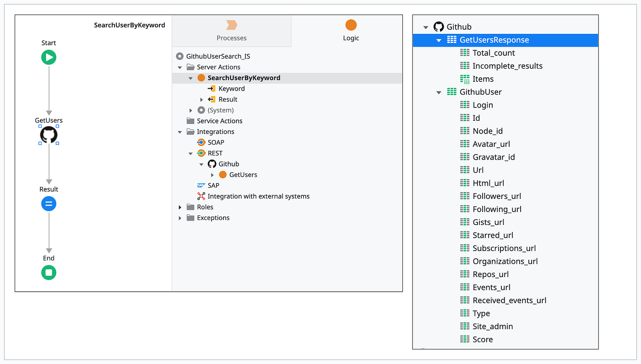Select the Node_id attribute

(488, 131)
